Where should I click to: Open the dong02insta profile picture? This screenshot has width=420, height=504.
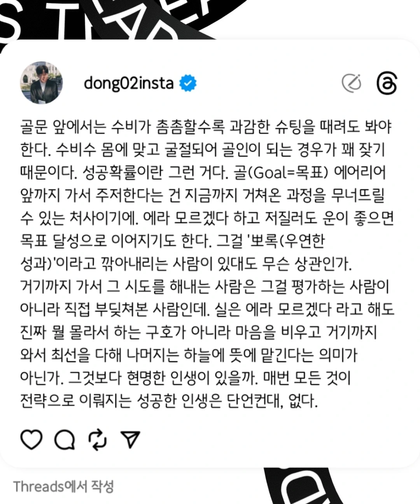pyautogui.click(x=41, y=82)
